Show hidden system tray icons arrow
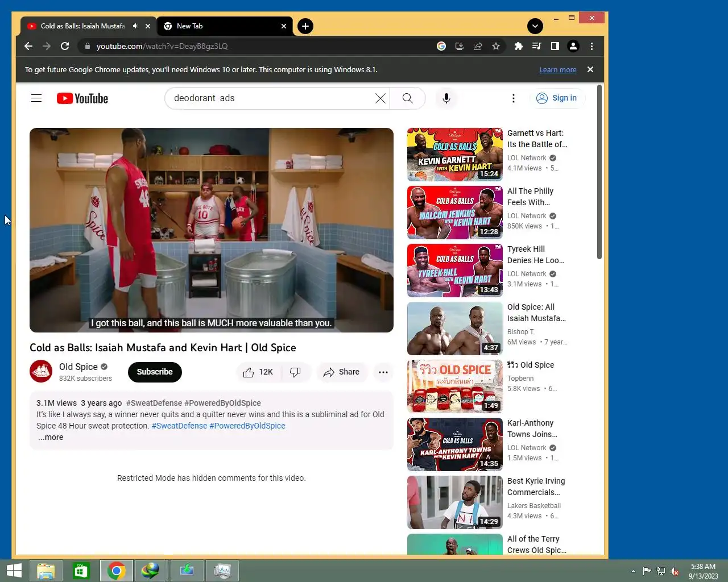Image resolution: width=728 pixels, height=582 pixels. click(x=633, y=571)
